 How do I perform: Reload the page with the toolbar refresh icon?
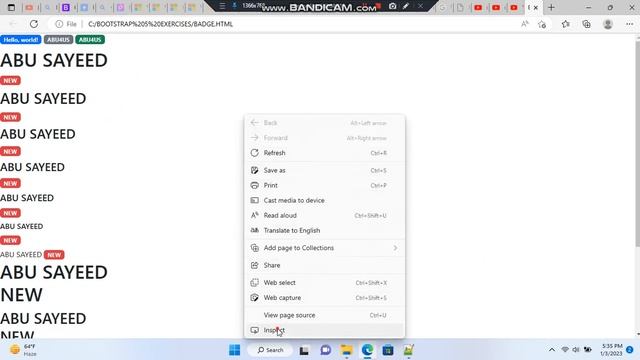tap(34, 24)
